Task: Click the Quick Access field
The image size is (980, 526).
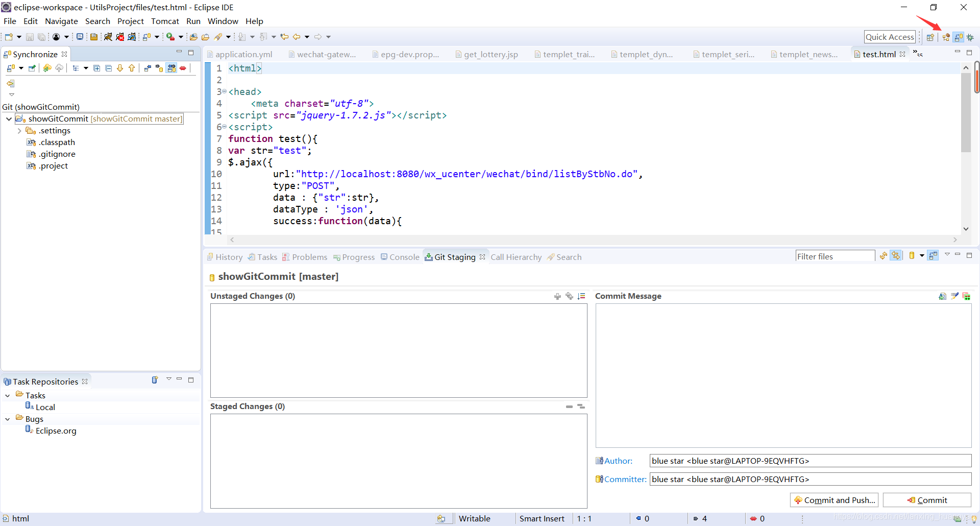Action: coord(890,37)
